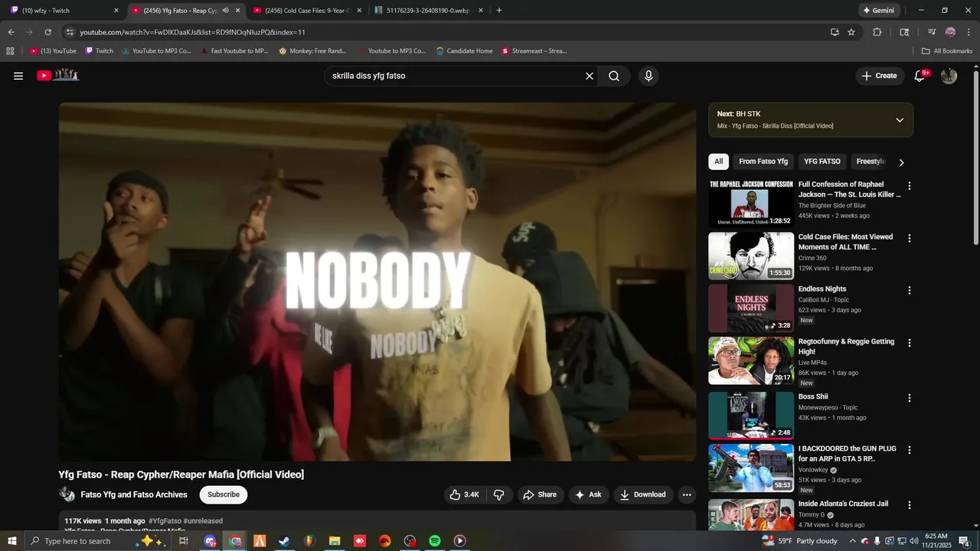This screenshot has width=980, height=551.
Task: Open options for Cold Case Files suggestion
Action: point(910,239)
